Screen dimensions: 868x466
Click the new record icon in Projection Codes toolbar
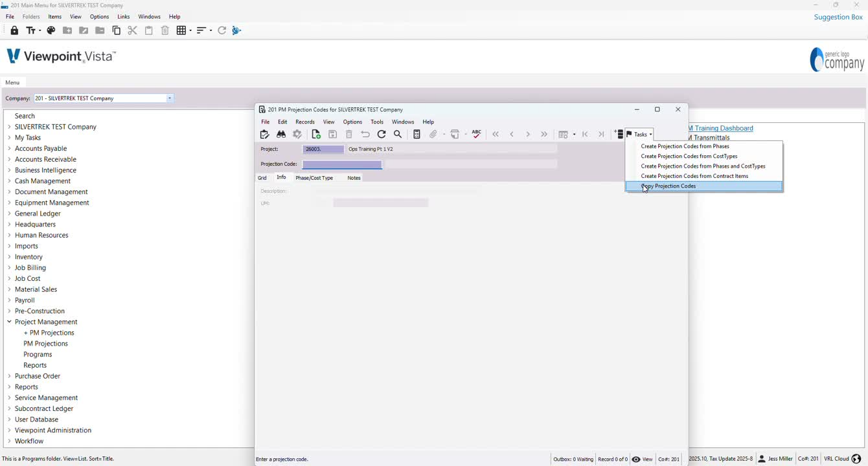point(316,135)
